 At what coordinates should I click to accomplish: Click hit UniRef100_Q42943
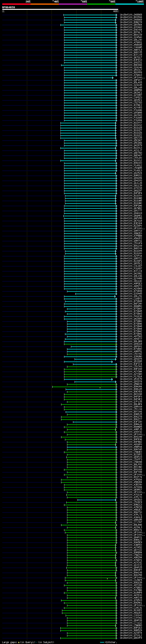[131, 115]
